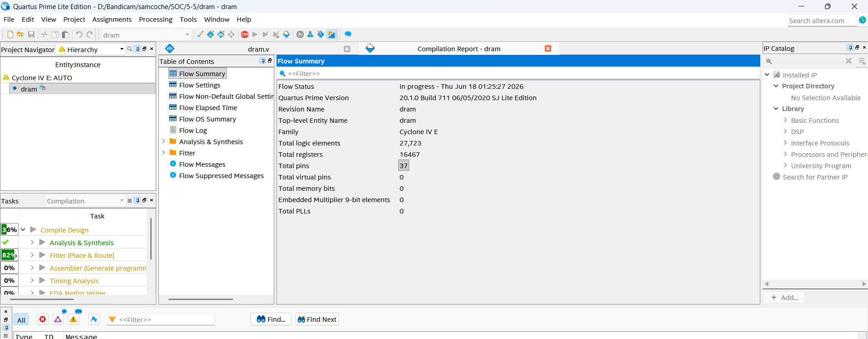Open the Programmer toolbar icon
This screenshot has width=868, height=339.
321,34
